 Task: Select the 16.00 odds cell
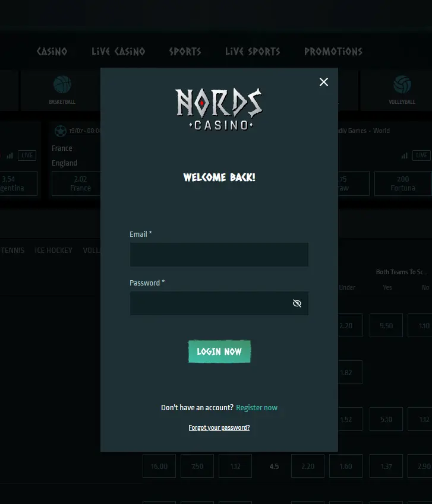pyautogui.click(x=159, y=467)
